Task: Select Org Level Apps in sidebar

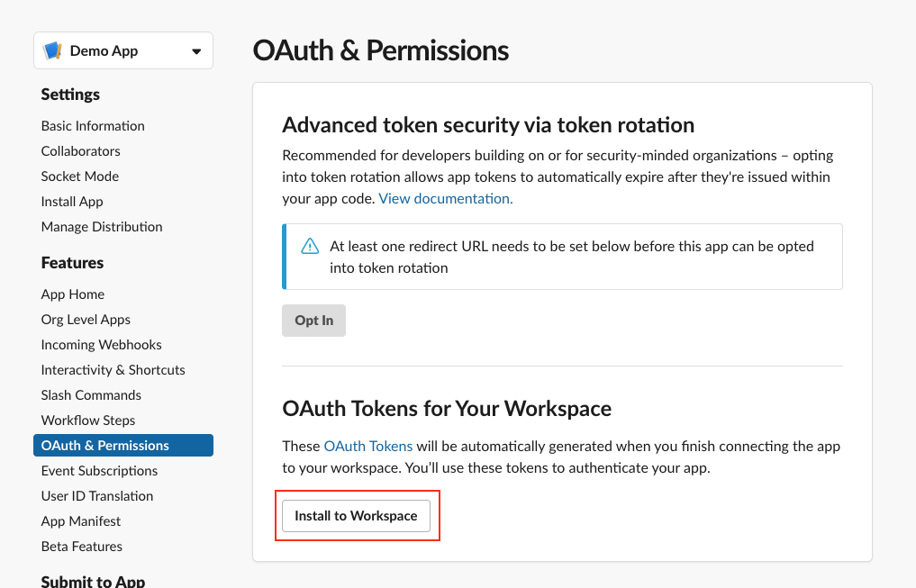Action: pos(86,320)
